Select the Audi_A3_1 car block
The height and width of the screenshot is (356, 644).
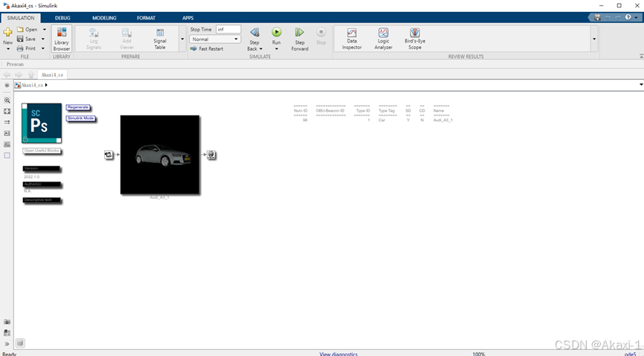[160, 155]
